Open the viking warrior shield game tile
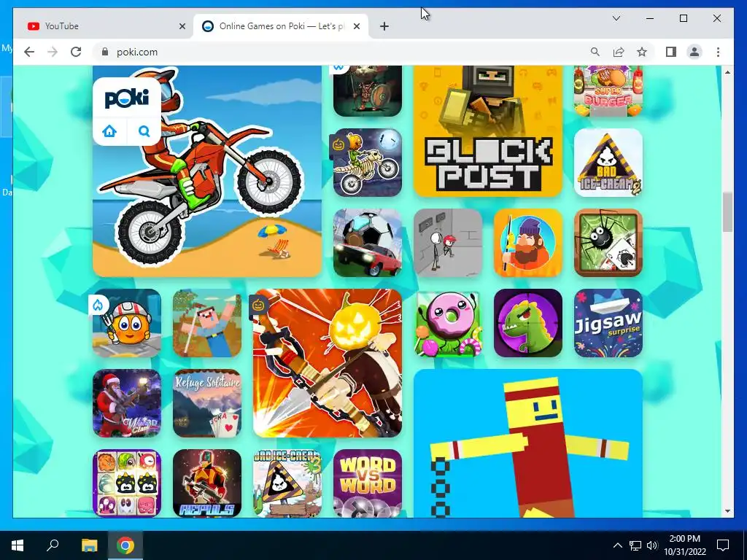The height and width of the screenshot is (560, 747). (368, 91)
